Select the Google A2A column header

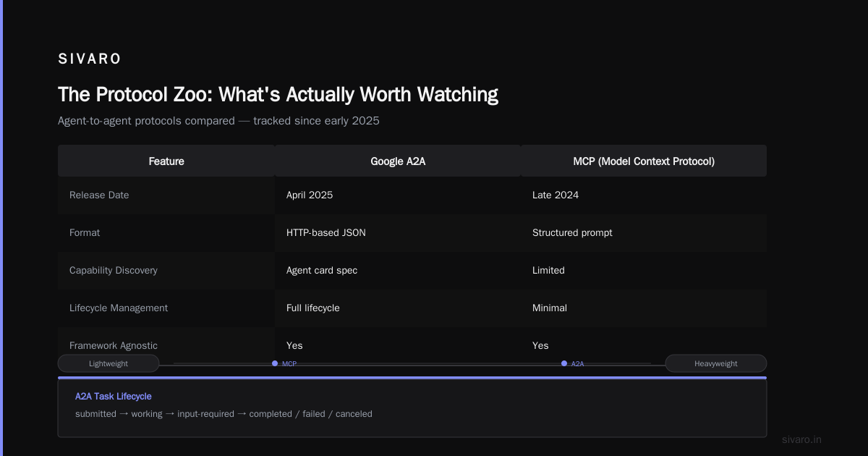pyautogui.click(x=398, y=161)
